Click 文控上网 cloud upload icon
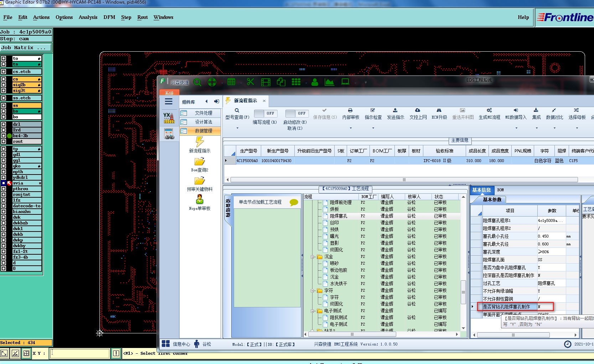Viewport: 594px width, 364px height. point(418,110)
